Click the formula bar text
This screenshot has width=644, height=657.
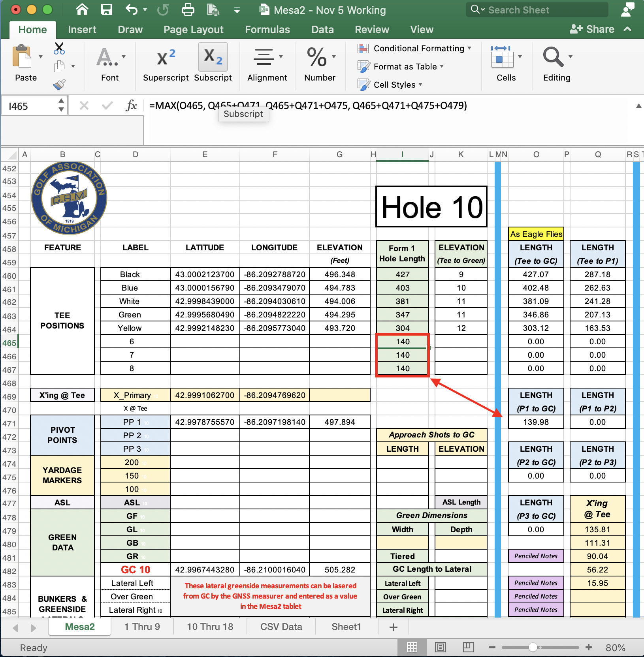(x=308, y=105)
